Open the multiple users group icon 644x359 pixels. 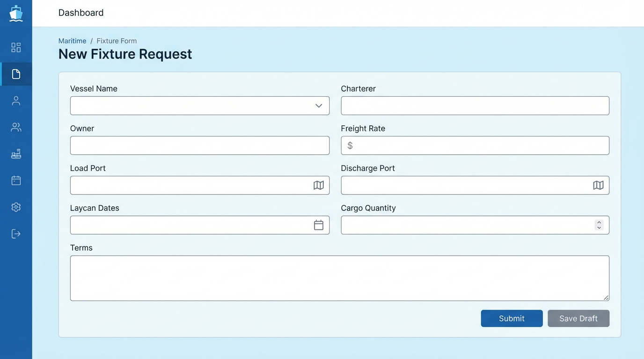point(16,127)
